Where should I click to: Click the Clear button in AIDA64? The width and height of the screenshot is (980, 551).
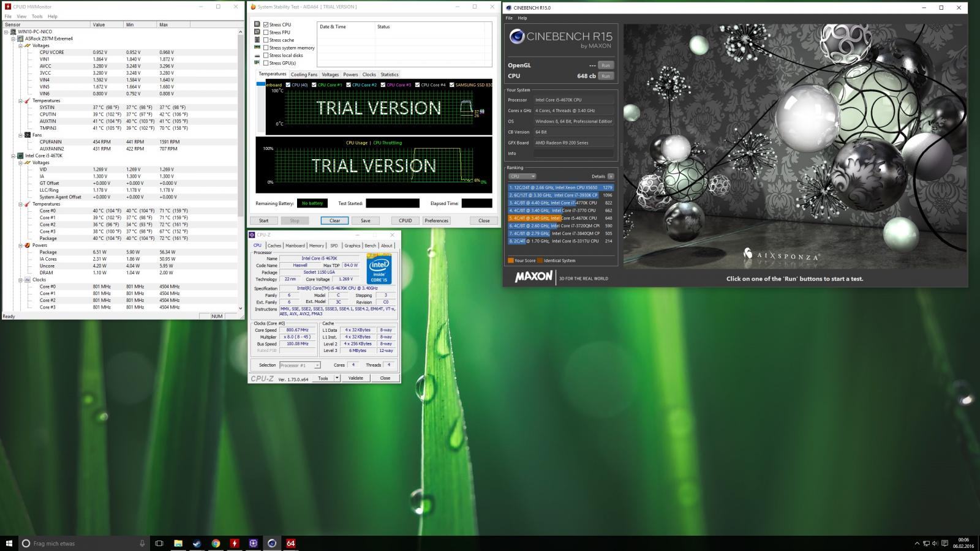(x=334, y=220)
